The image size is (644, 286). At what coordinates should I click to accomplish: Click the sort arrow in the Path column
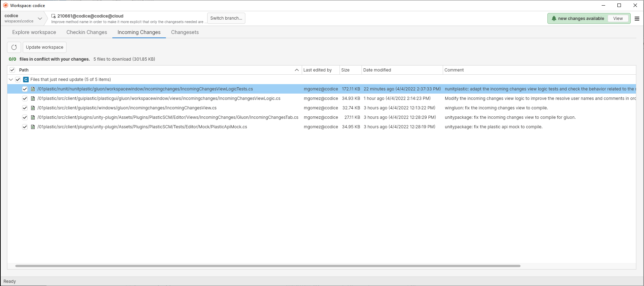click(297, 70)
